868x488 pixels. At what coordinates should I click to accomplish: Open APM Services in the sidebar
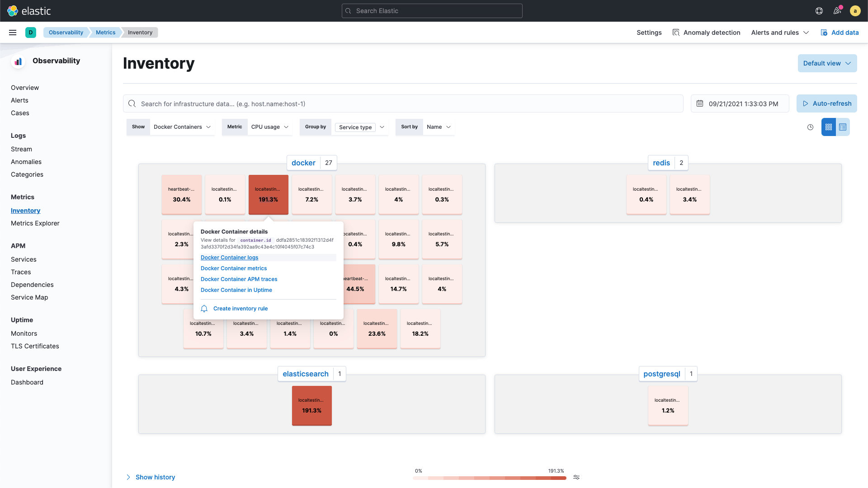point(24,259)
